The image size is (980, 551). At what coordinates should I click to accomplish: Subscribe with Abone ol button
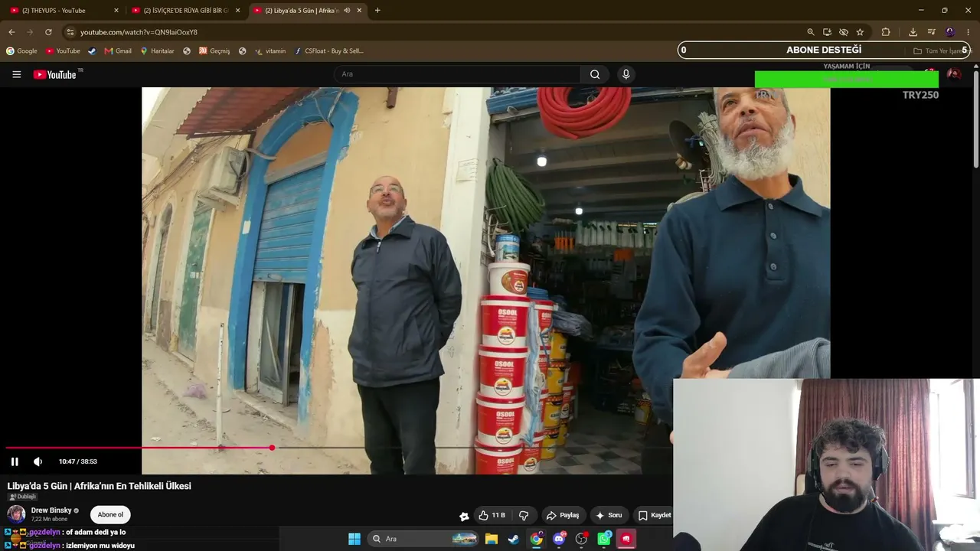(x=110, y=514)
